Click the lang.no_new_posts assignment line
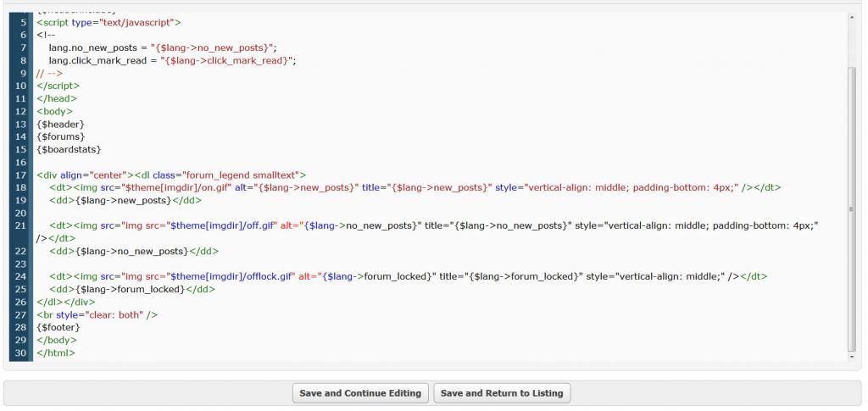The width and height of the screenshot is (868, 411). [163, 48]
